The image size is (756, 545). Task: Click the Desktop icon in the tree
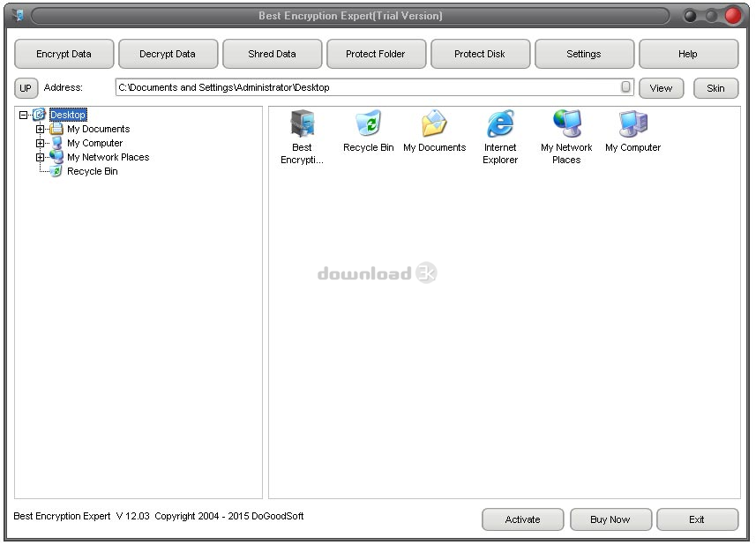pos(39,115)
